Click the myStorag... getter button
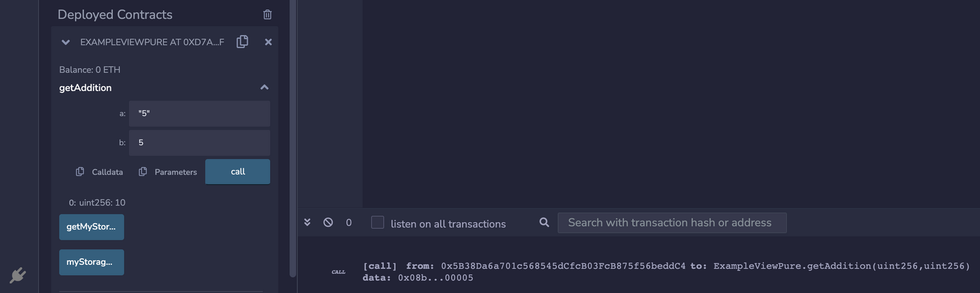 coord(91,262)
